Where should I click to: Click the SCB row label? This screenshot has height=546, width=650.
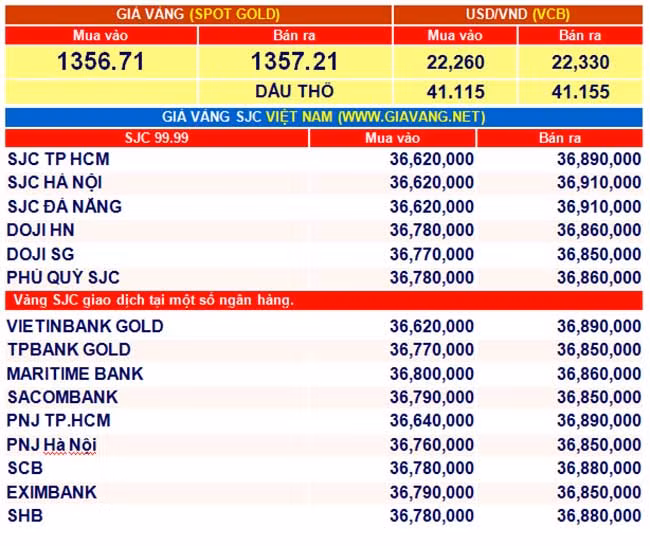[x=25, y=468]
